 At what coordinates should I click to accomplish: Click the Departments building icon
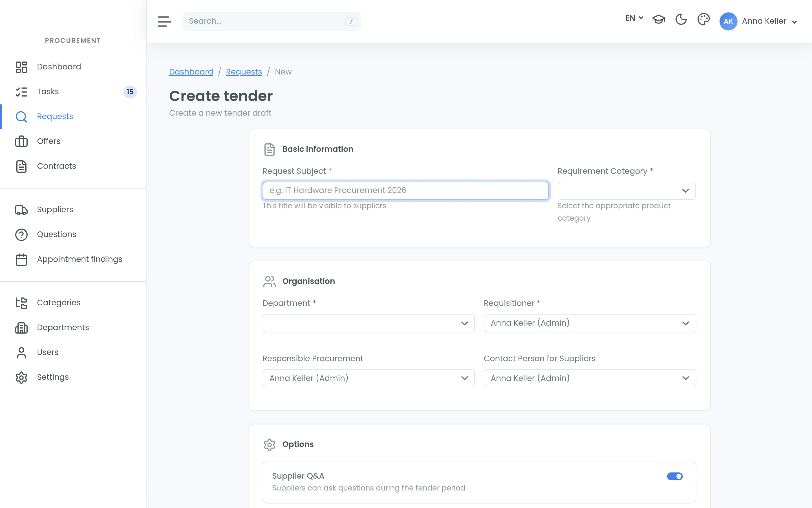pyautogui.click(x=21, y=328)
